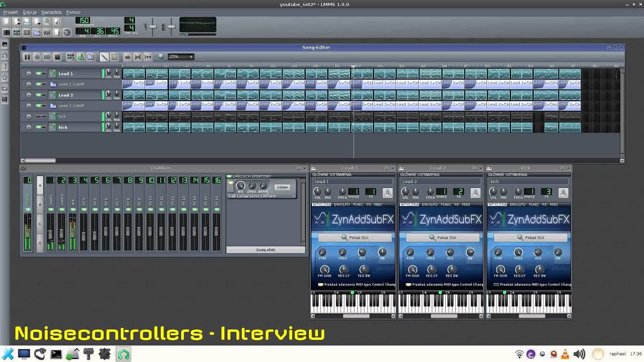644x362 pixels.
Task: Click Pokaż GUI in the Lead 1 window
Action: [x=355, y=238]
